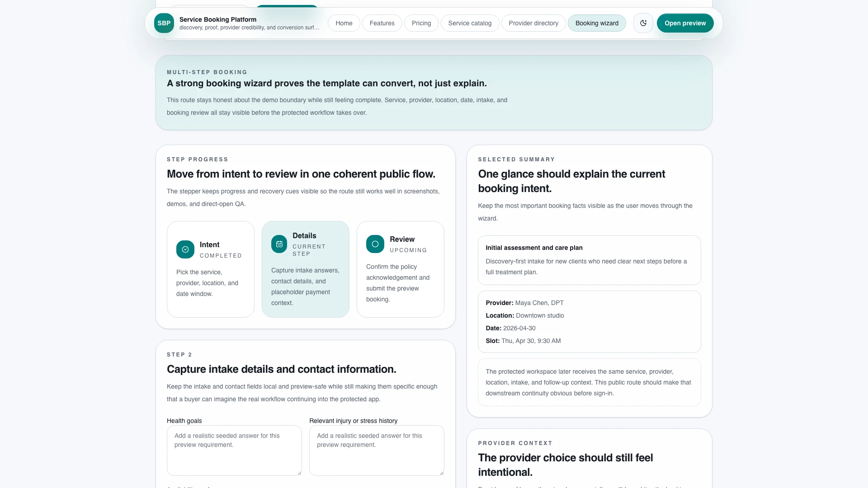Click the Capture intake details heading
The height and width of the screenshot is (488, 868).
[x=282, y=369]
